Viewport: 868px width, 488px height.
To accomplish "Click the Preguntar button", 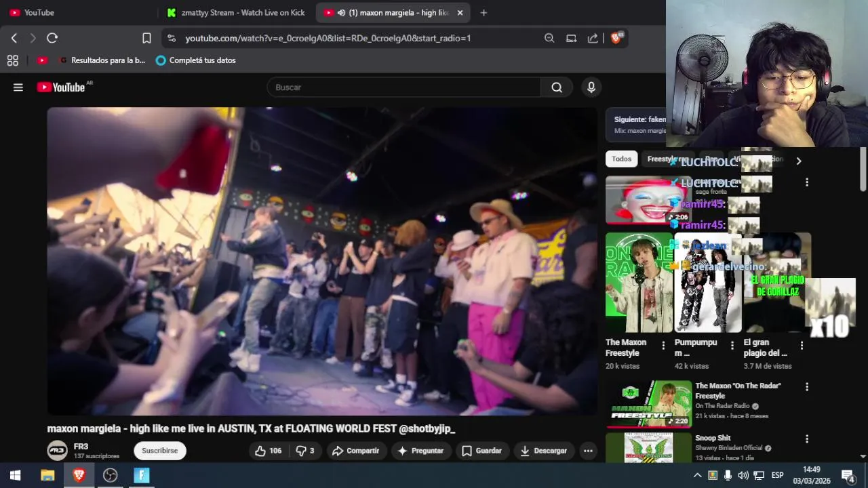I will [x=420, y=451].
